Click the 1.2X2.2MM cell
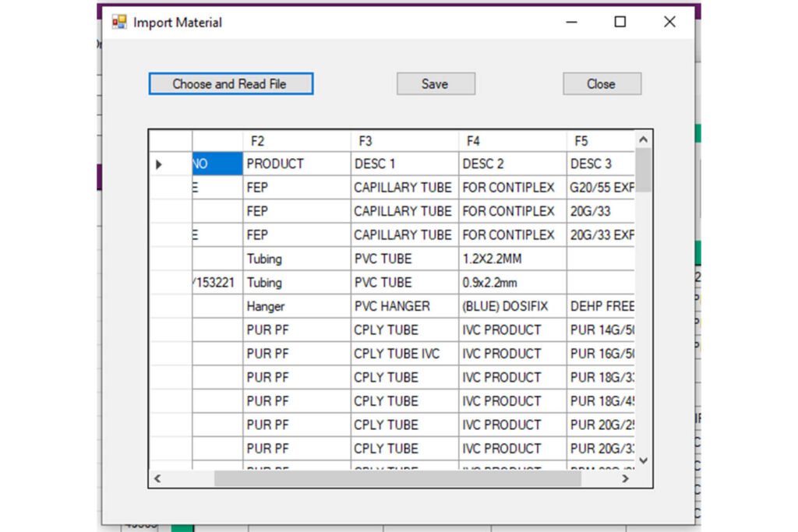The image size is (798, 532). [x=512, y=259]
